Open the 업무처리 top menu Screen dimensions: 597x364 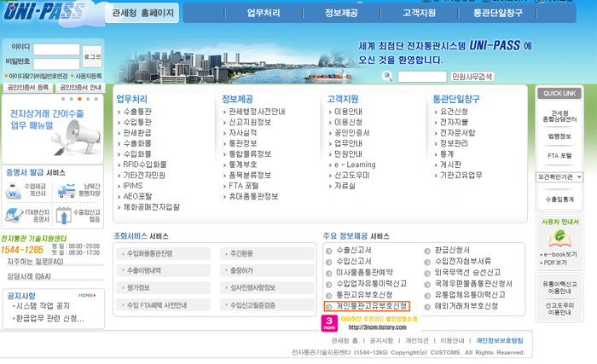pos(264,13)
